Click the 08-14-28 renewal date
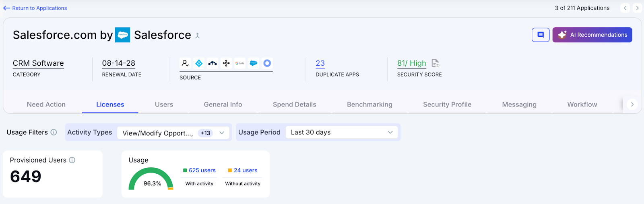Image resolution: width=644 pixels, height=204 pixels. [x=119, y=63]
